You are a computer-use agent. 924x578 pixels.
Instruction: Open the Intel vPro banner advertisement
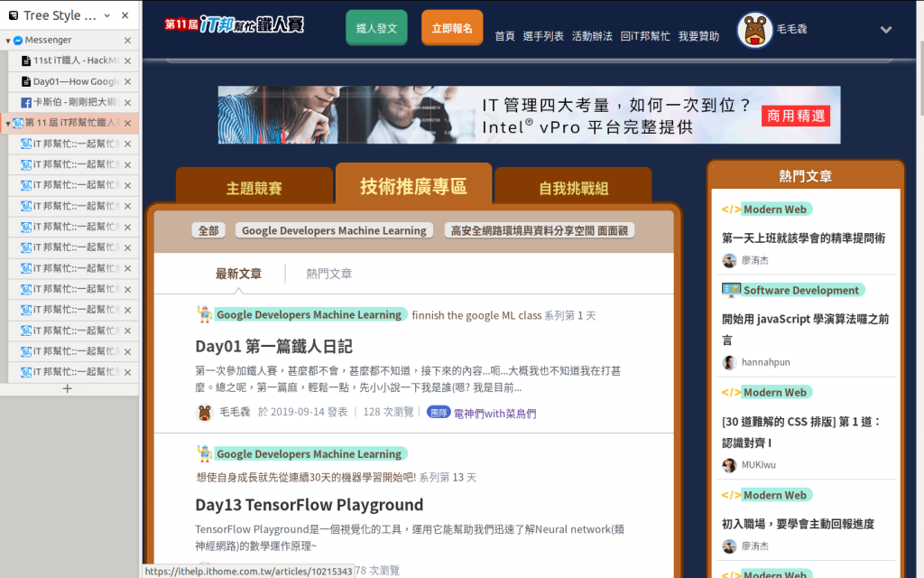click(x=529, y=115)
